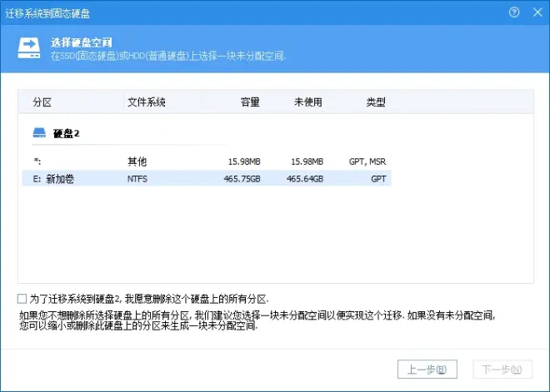
Task: Click the 465.64GB unused space cell
Action: [305, 179]
